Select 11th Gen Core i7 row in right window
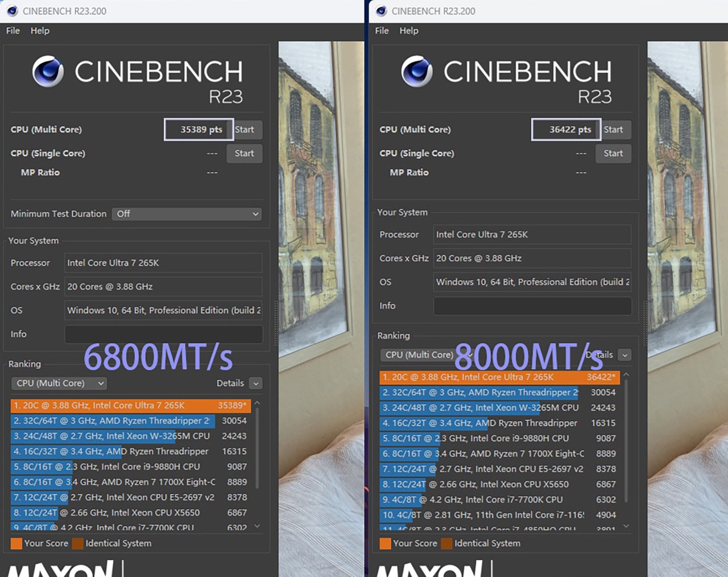 [499, 516]
